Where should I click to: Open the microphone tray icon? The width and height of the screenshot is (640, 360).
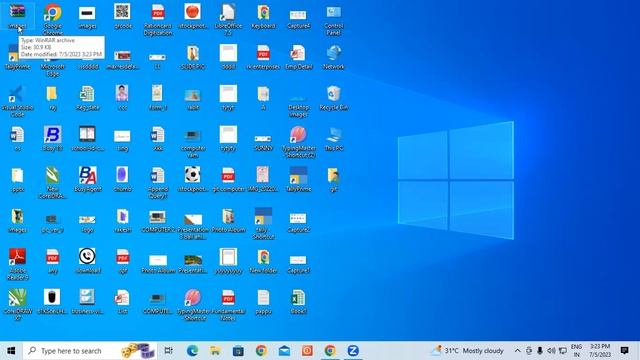coord(540,351)
